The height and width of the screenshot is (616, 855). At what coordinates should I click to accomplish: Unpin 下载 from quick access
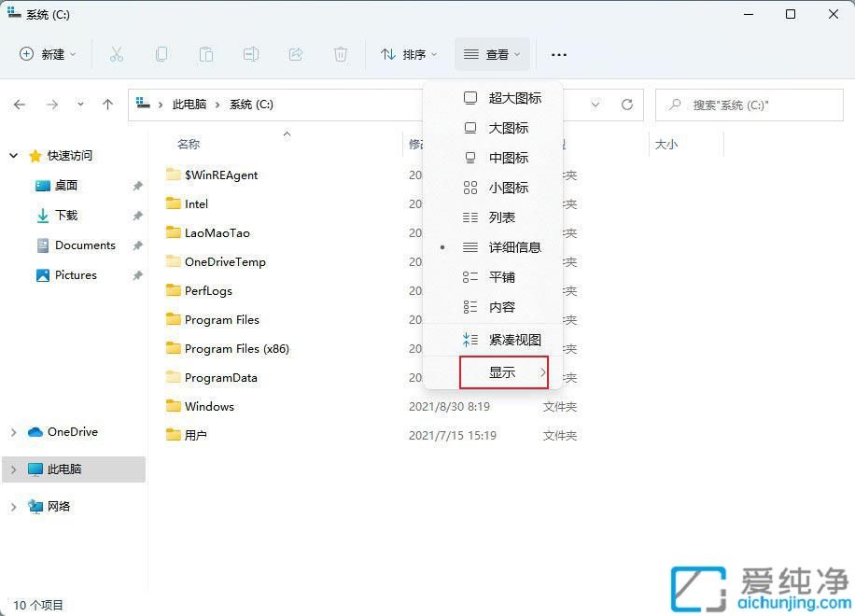137,215
